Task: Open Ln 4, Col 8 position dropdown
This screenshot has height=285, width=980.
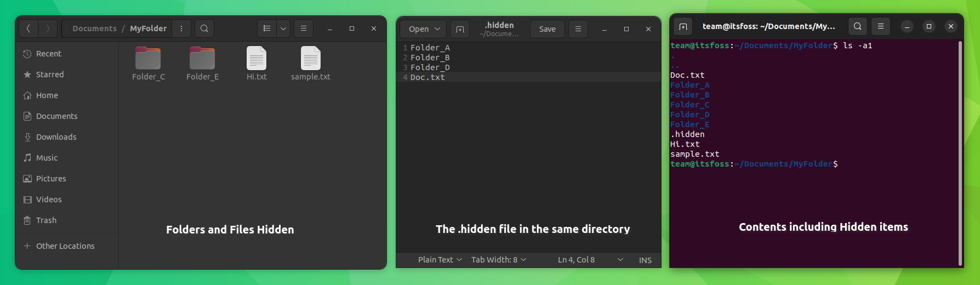Action: [x=590, y=260]
